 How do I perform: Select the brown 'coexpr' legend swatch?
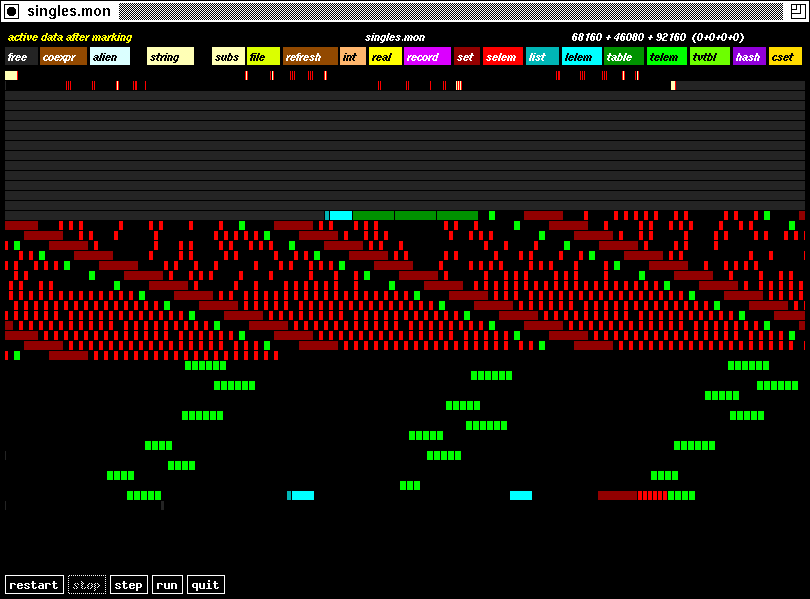[63, 57]
